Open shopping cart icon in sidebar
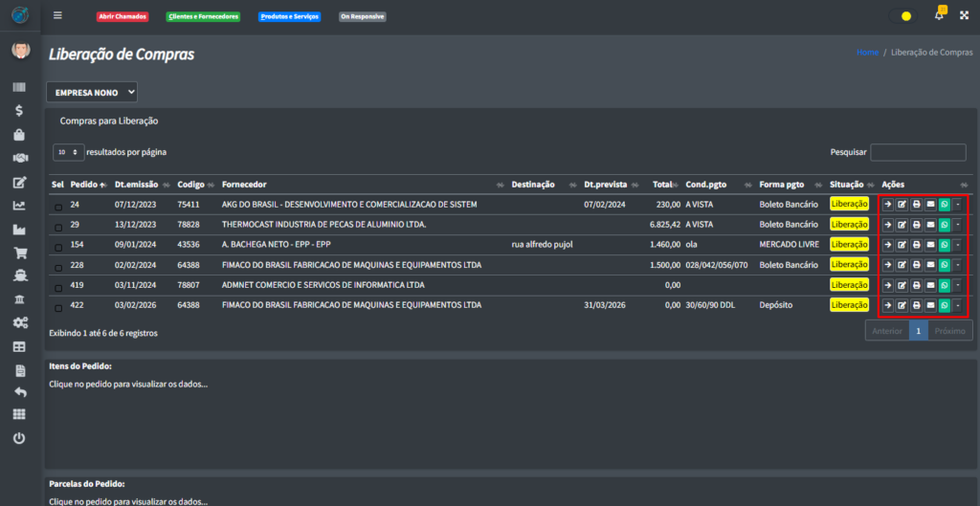This screenshot has height=506, width=980. click(19, 253)
